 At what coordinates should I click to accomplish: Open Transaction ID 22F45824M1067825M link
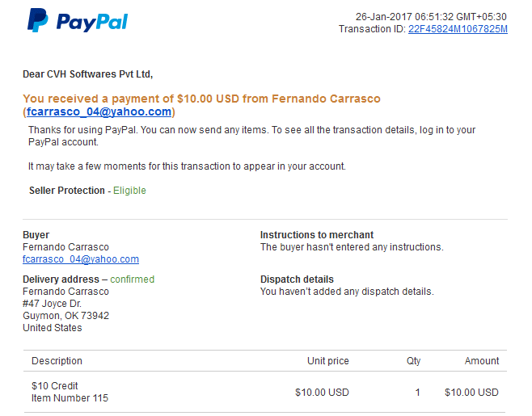pos(458,29)
